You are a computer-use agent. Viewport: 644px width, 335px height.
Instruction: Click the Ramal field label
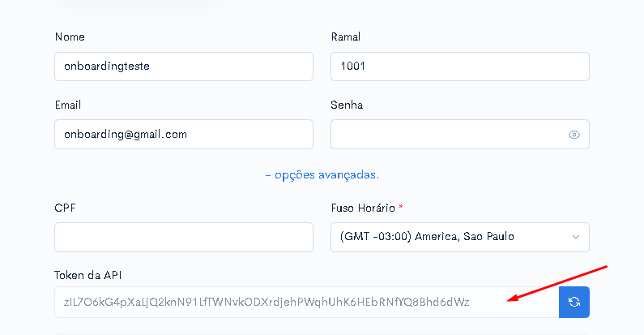(x=346, y=37)
